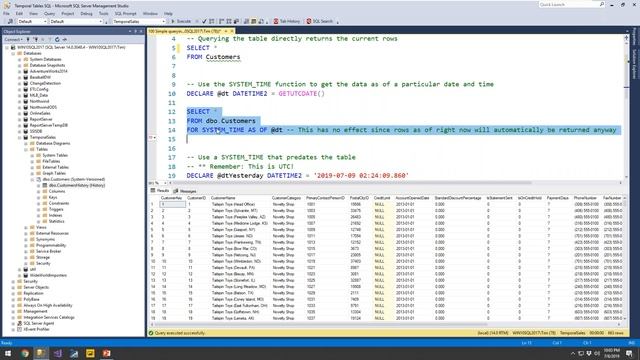
Task: Collapse the Databases folder node
Action: 13,53
